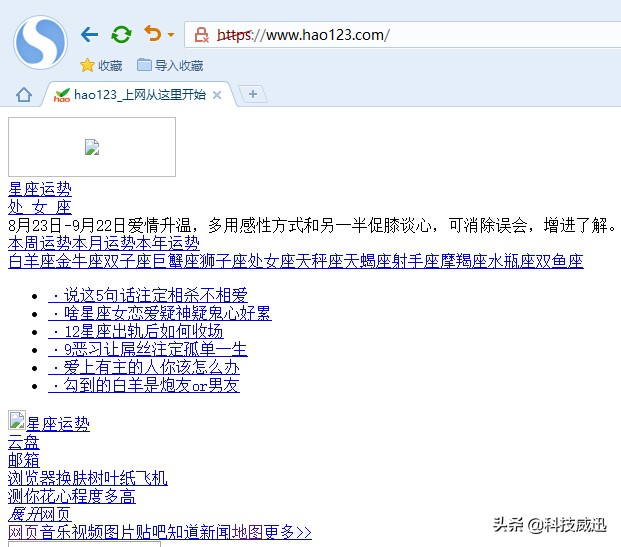Screen dimensions: 621x547
Task: Select 图片 in bottom search category row
Action: [120, 532]
